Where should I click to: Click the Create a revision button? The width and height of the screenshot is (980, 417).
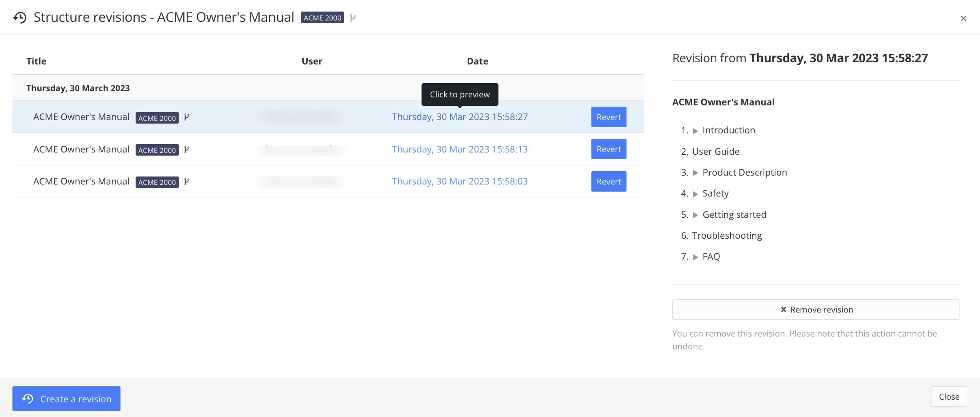click(66, 399)
